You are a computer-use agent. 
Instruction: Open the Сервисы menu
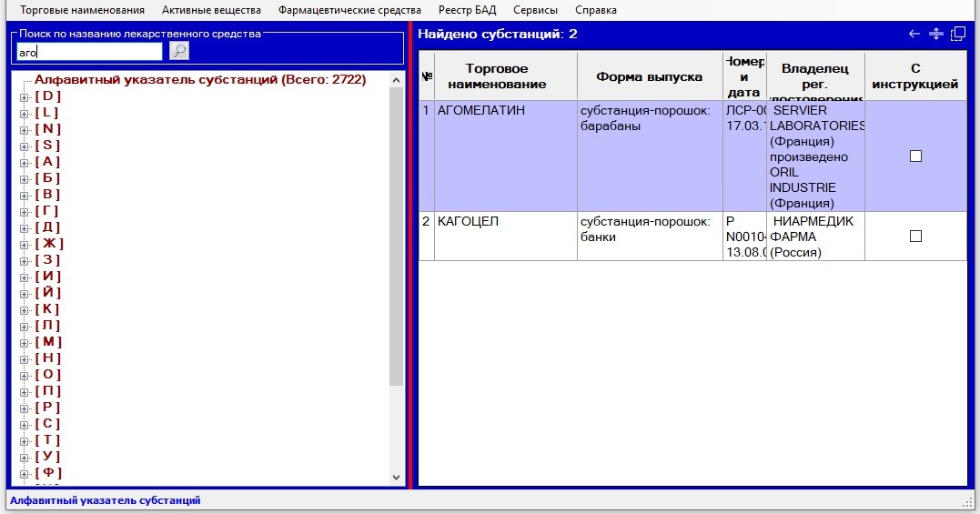[535, 10]
